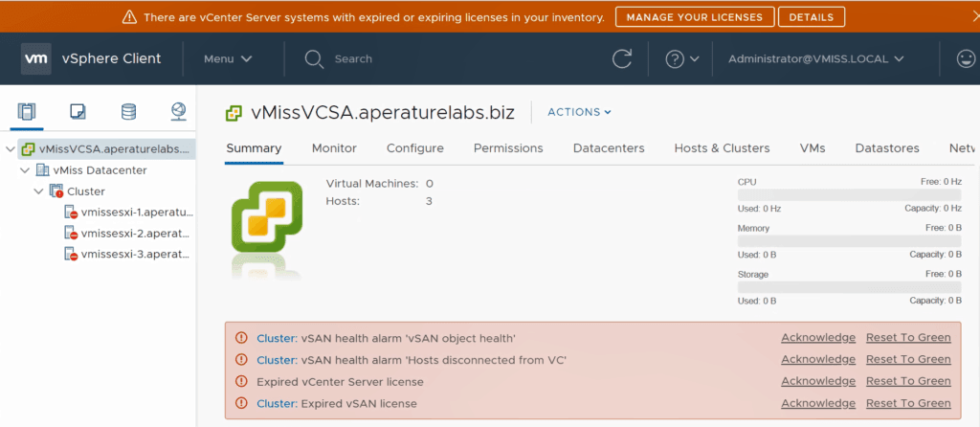Screen dimensions: 980x427
Task: Click the warning triangle in the license banner
Action: (130, 17)
